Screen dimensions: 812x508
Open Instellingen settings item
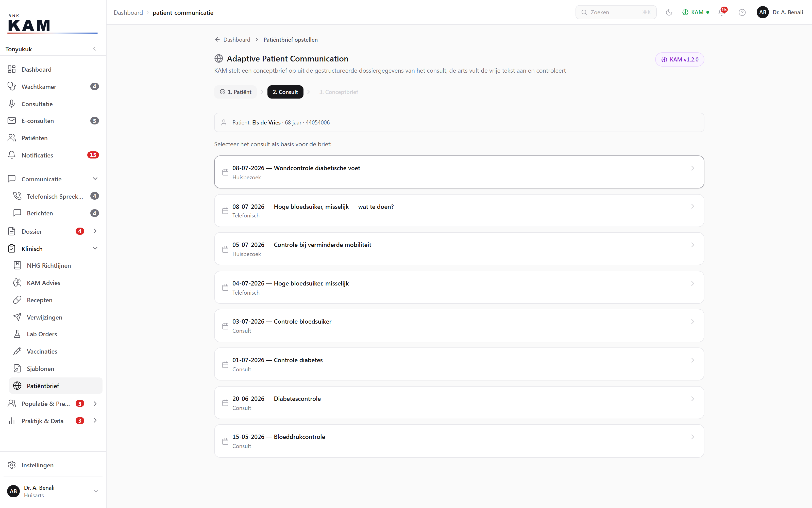pyautogui.click(x=53, y=465)
